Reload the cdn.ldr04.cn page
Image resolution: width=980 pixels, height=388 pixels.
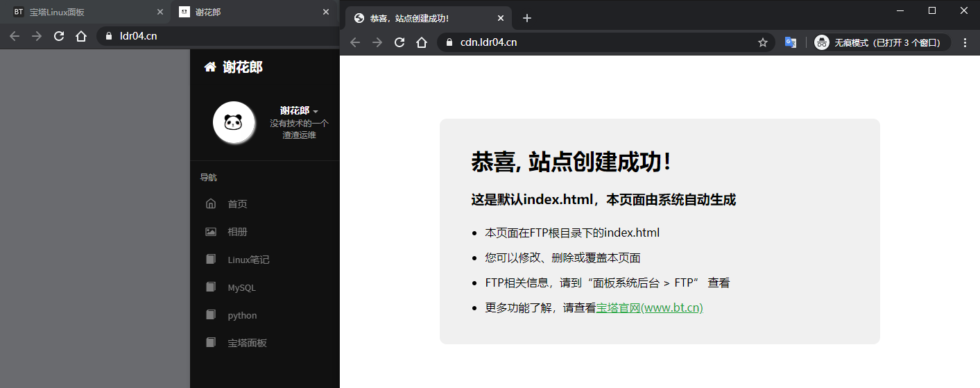click(x=399, y=42)
